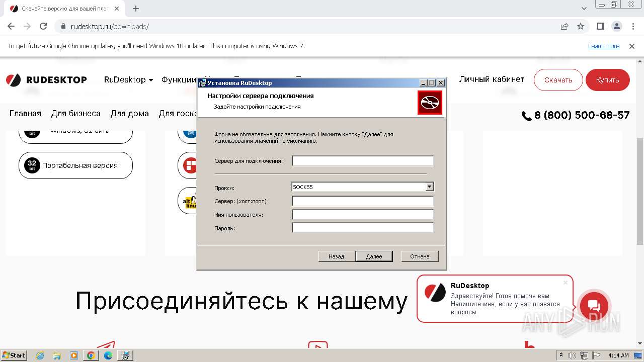Open the Chrome tab search chevron
The height and width of the screenshot is (362, 644).
(x=584, y=9)
